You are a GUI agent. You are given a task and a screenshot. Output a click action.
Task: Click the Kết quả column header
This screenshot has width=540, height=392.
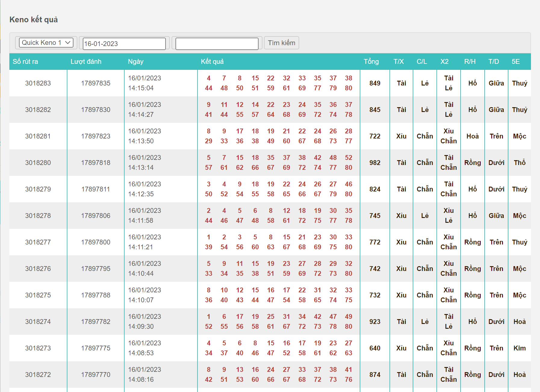coord(212,62)
